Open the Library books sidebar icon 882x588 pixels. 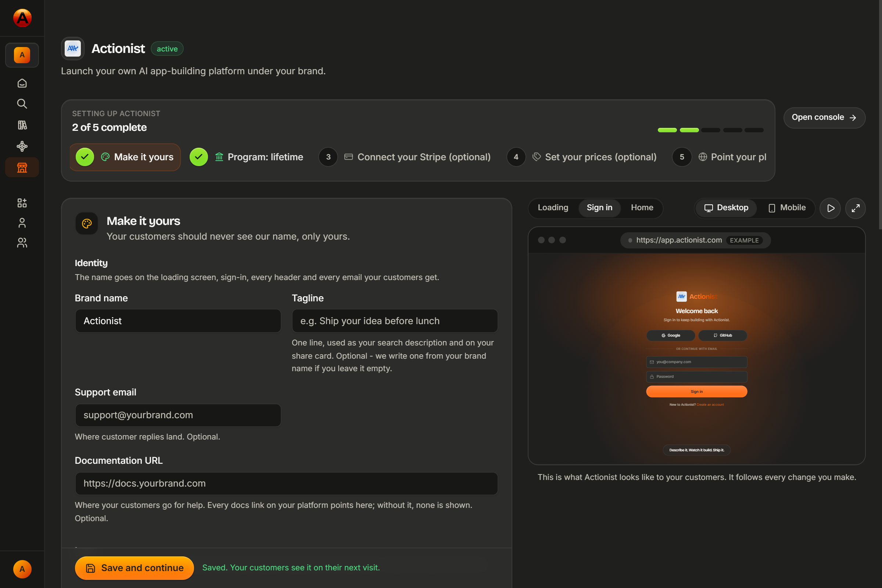pyautogui.click(x=22, y=125)
